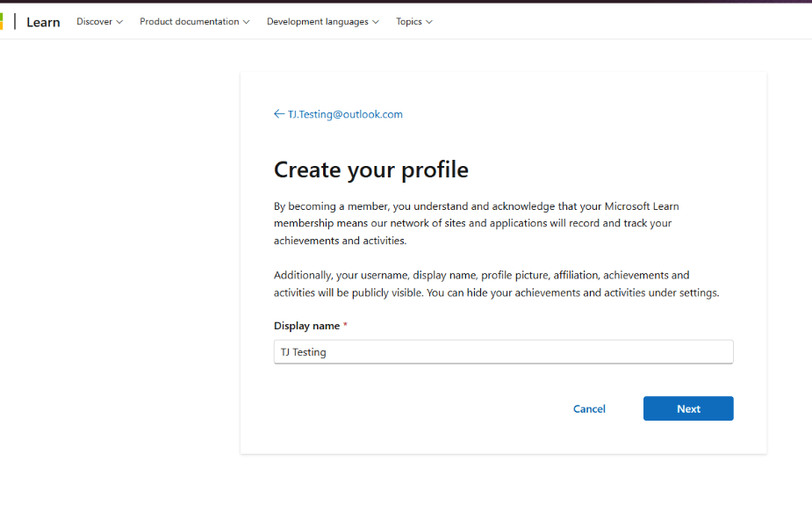Cancel profile creation
812x512 pixels.
pos(589,408)
